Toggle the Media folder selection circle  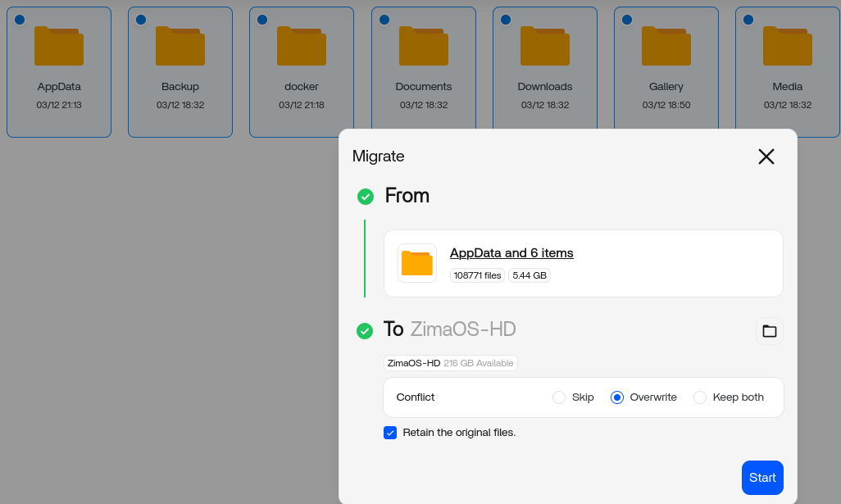click(748, 20)
